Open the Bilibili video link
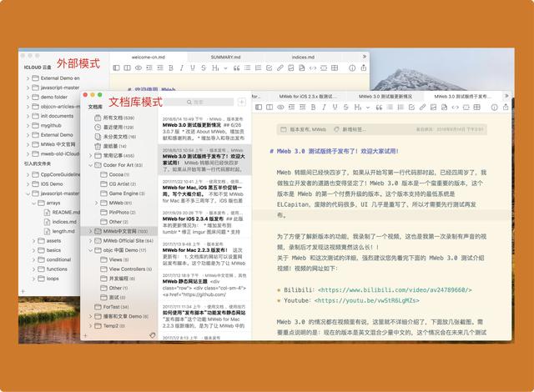 395,290
